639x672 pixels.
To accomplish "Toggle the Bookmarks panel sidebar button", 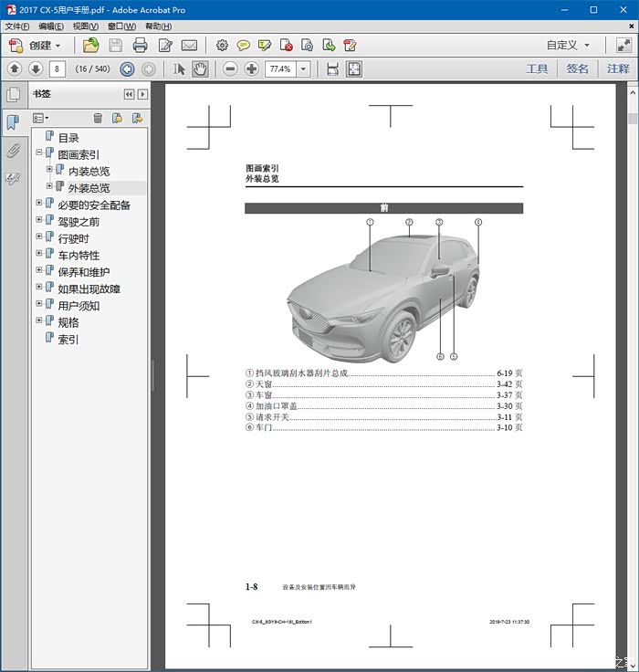I will click(13, 122).
